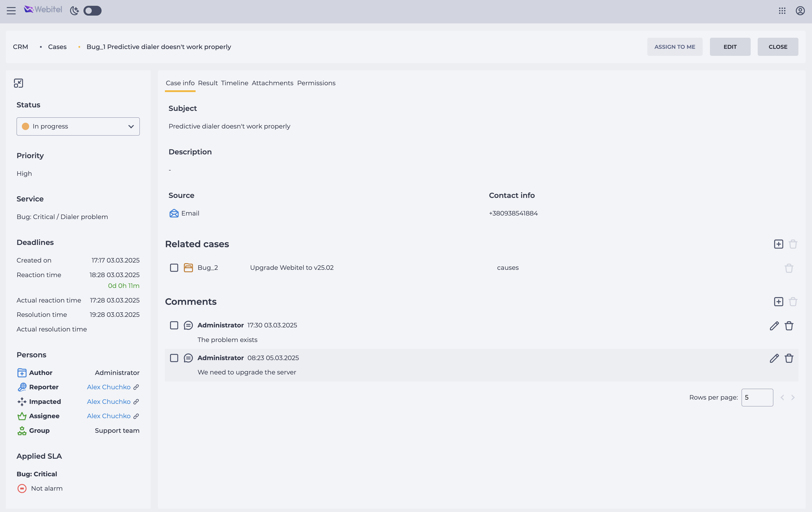Image resolution: width=812 pixels, height=512 pixels.
Task: Click the contact number +380938541884
Action: click(513, 213)
